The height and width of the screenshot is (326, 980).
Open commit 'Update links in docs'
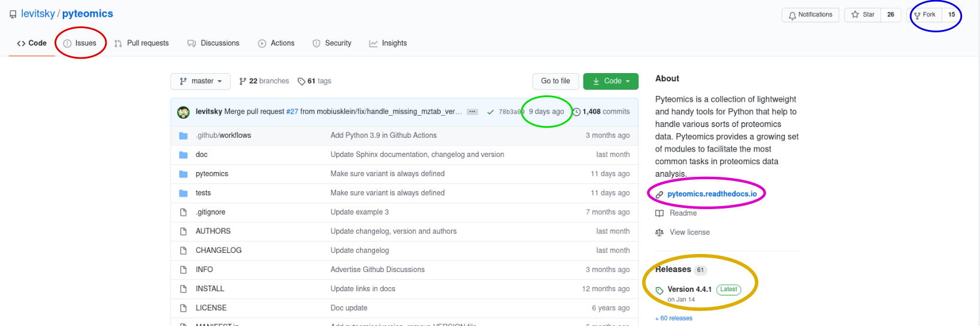pos(363,289)
